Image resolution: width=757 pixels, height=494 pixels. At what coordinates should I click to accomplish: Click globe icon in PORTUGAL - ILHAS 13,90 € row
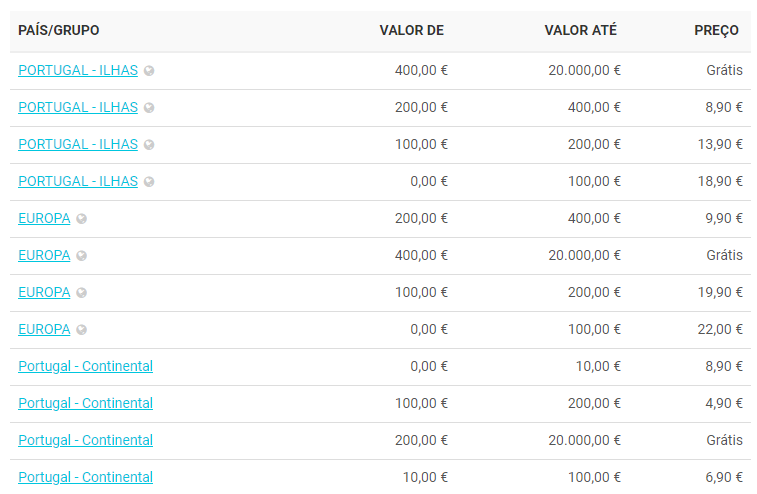149,145
